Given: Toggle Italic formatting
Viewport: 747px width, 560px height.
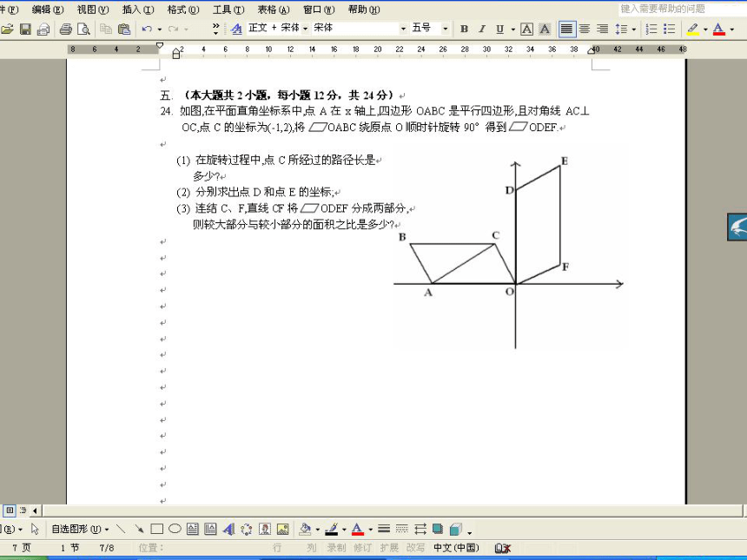Looking at the screenshot, I should click(482, 29).
